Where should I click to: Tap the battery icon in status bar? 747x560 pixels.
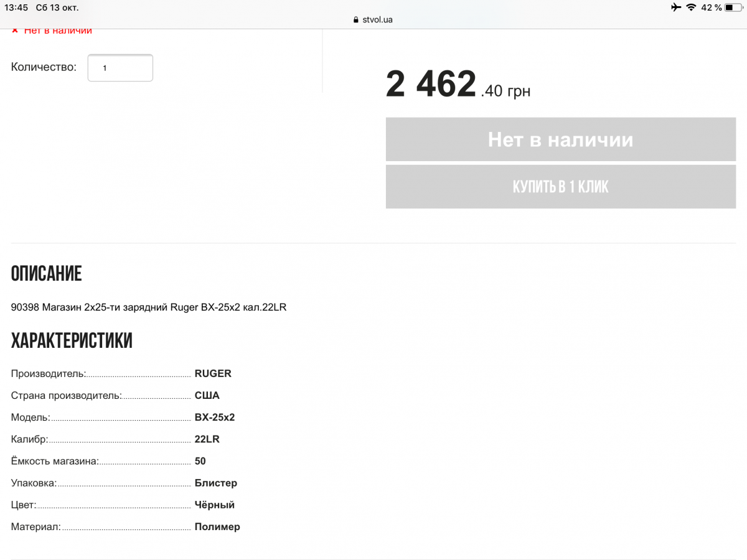pyautogui.click(x=733, y=7)
